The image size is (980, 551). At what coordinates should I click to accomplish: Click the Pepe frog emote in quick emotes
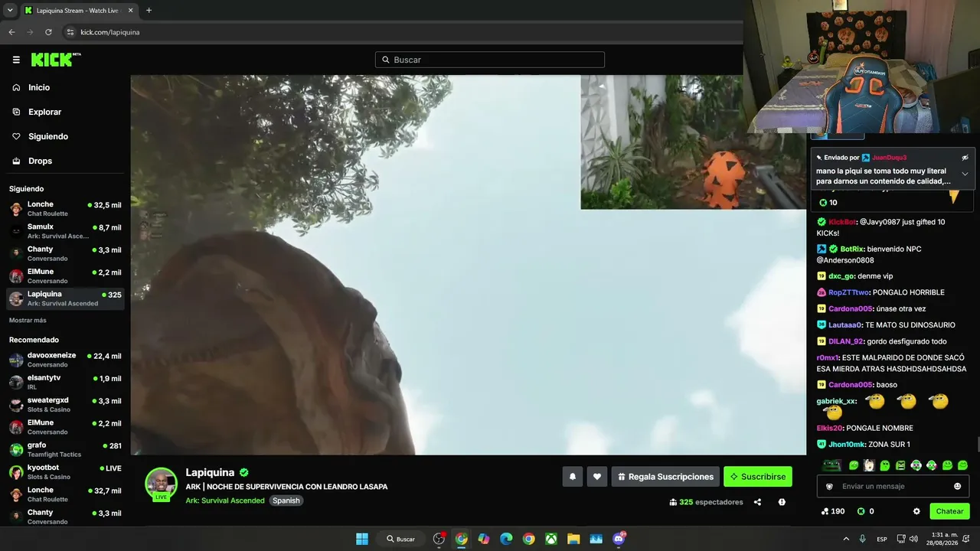click(x=832, y=465)
